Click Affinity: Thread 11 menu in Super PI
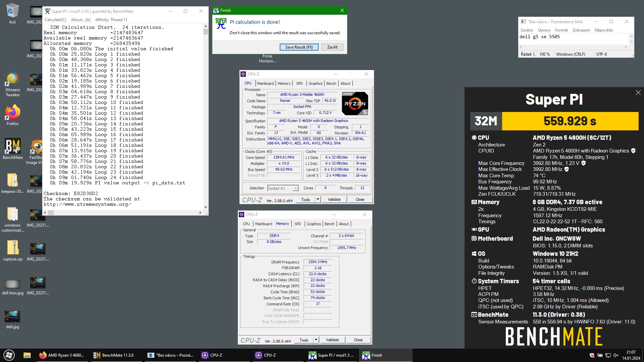Viewport: 644px width, 362px height. [111, 20]
